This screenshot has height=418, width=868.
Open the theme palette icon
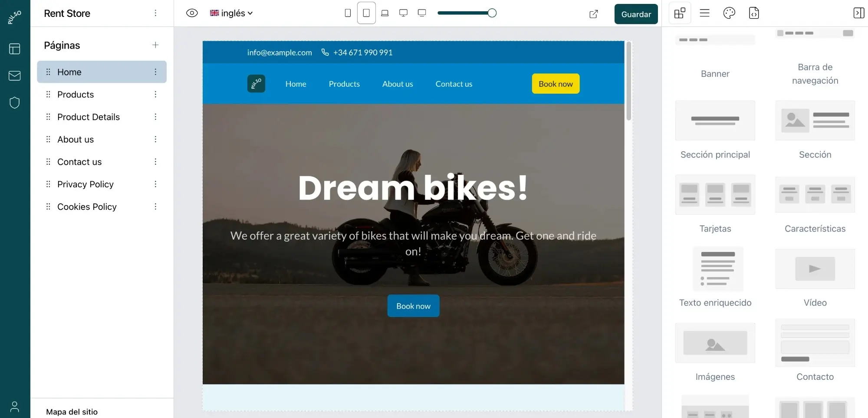pos(729,13)
